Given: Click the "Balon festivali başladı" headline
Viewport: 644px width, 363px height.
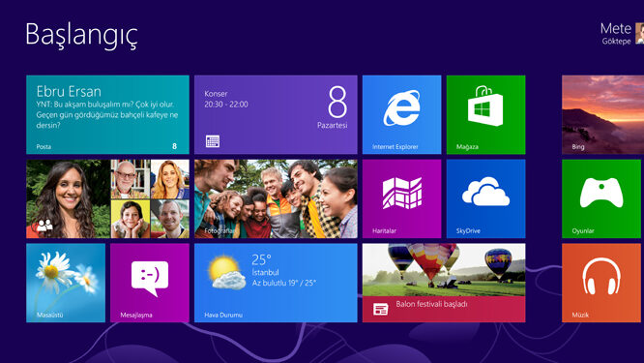Looking at the screenshot, I should (x=431, y=304).
